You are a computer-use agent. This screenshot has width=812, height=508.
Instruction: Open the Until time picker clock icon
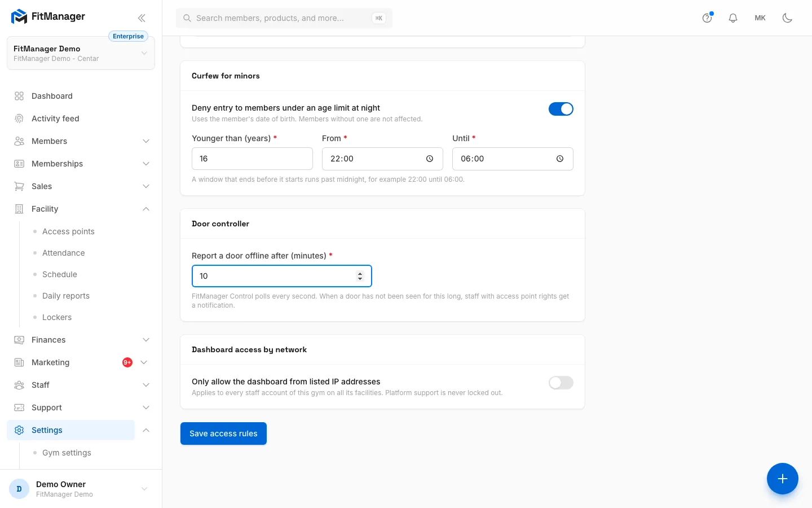coord(560,159)
